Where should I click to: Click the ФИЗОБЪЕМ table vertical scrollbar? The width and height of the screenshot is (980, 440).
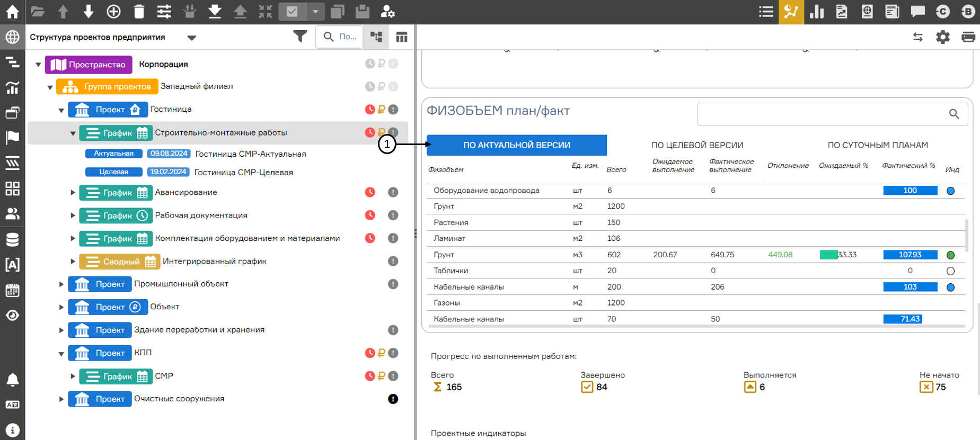(967, 236)
